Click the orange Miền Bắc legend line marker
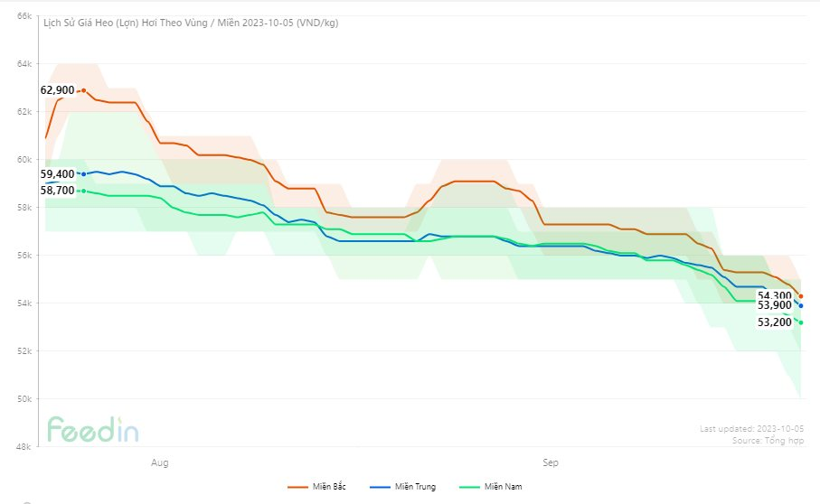The height and width of the screenshot is (504, 820). pos(298,487)
